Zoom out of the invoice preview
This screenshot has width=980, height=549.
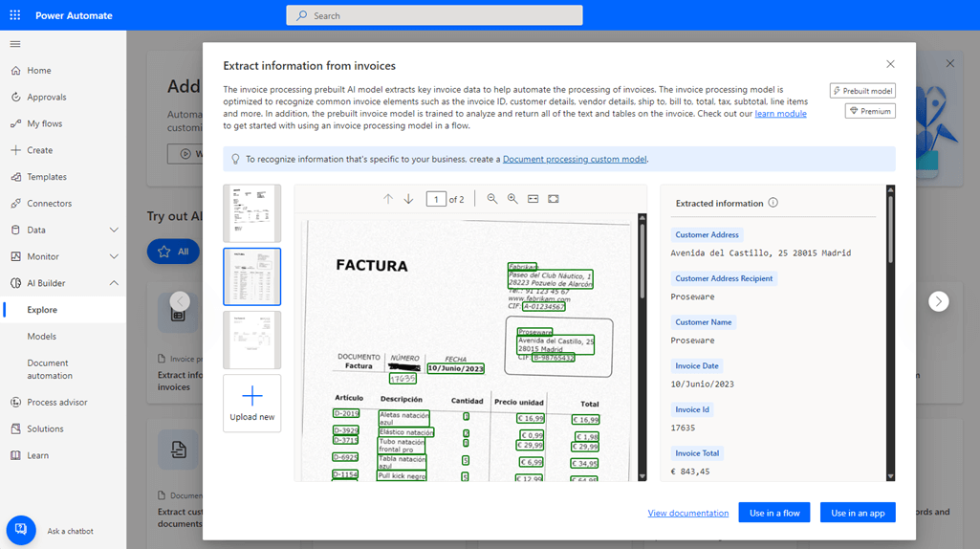click(492, 199)
